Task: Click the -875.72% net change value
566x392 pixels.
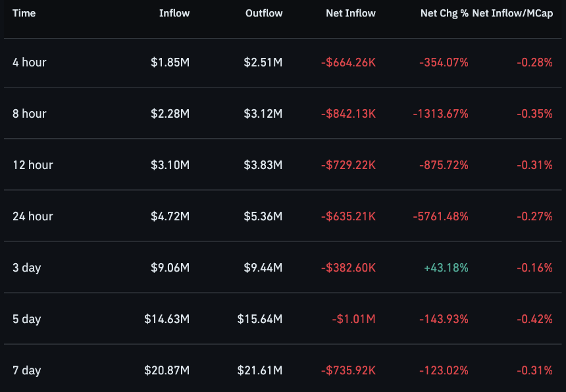Action: tap(444, 165)
